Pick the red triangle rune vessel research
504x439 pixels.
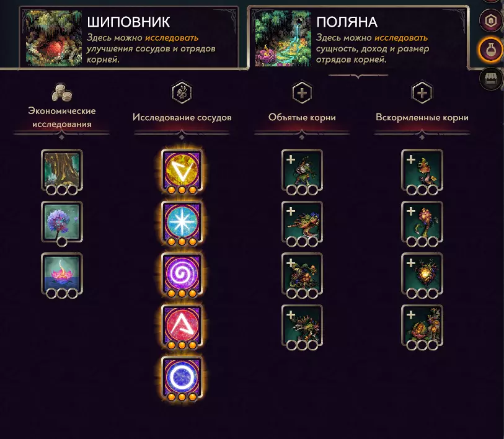pos(182,326)
